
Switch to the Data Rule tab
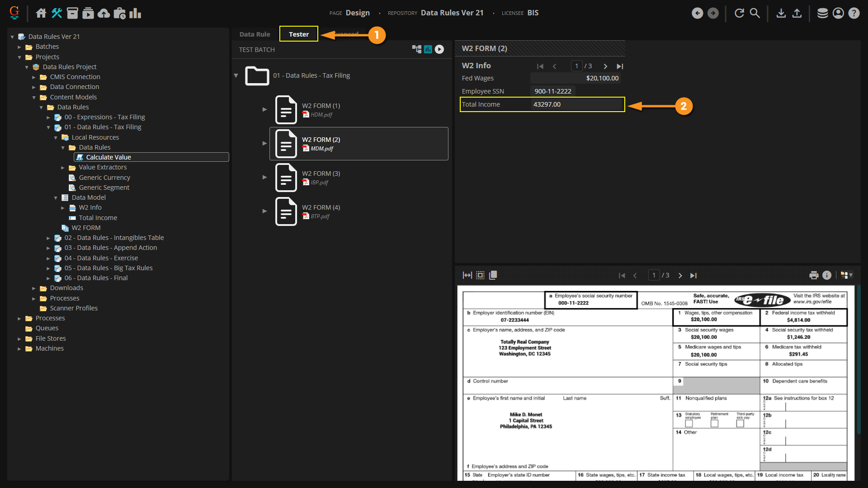click(x=255, y=34)
